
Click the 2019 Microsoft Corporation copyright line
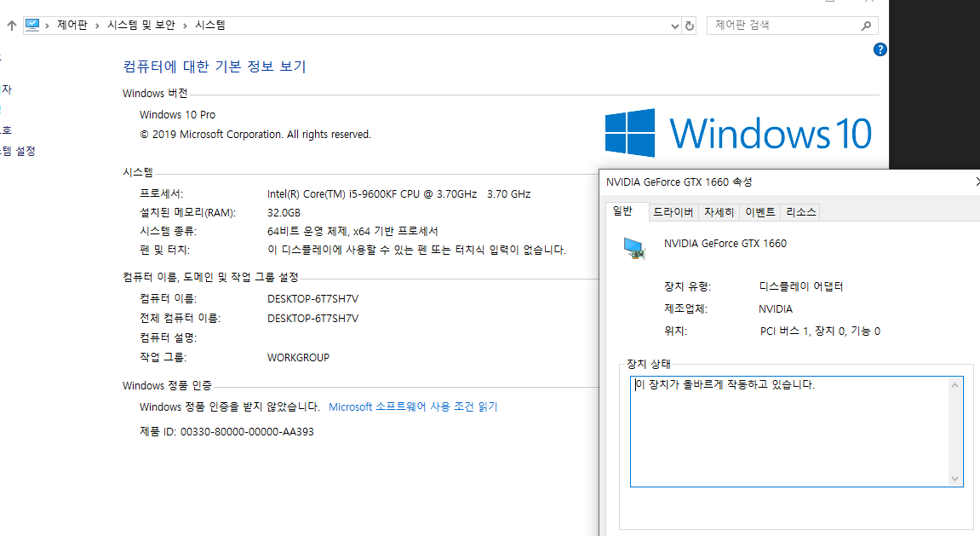(x=255, y=135)
